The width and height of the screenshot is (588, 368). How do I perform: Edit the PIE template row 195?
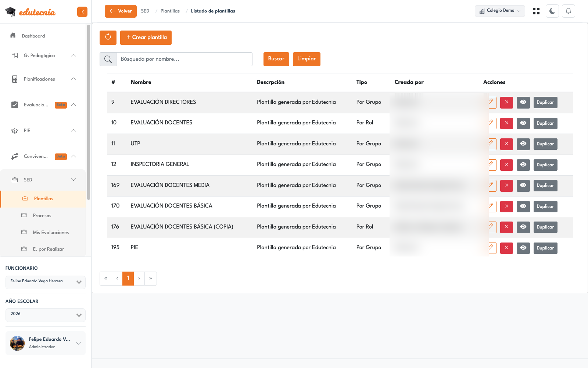click(492, 248)
